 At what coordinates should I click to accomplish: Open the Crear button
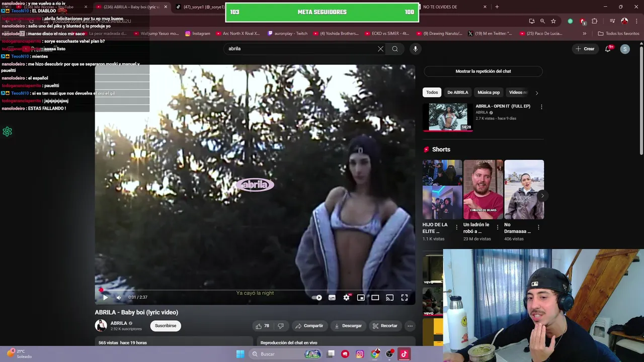tap(585, 49)
